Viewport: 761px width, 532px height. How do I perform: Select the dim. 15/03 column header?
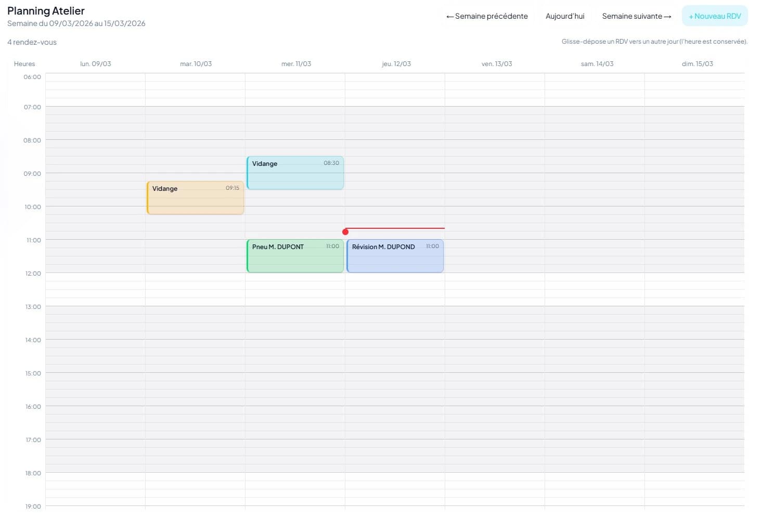(x=697, y=63)
